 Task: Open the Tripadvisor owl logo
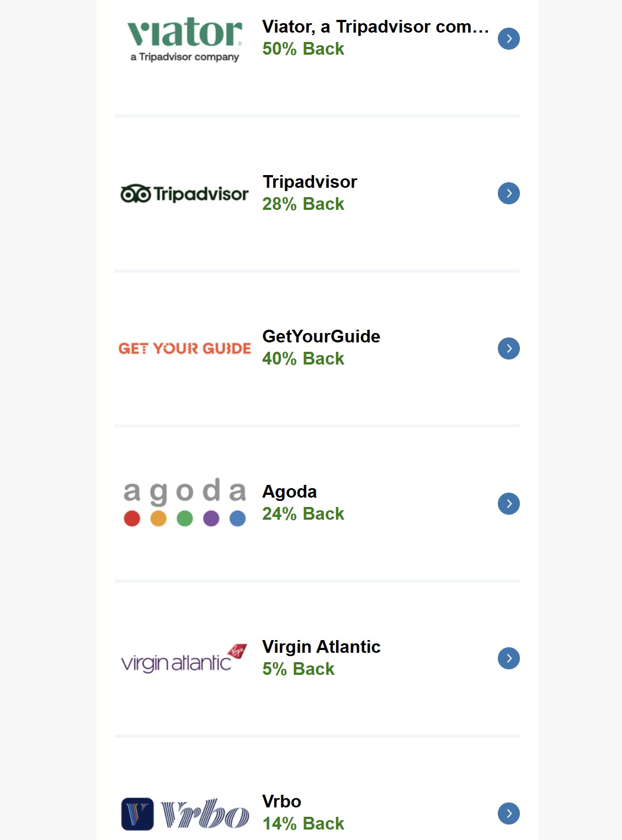point(184,194)
